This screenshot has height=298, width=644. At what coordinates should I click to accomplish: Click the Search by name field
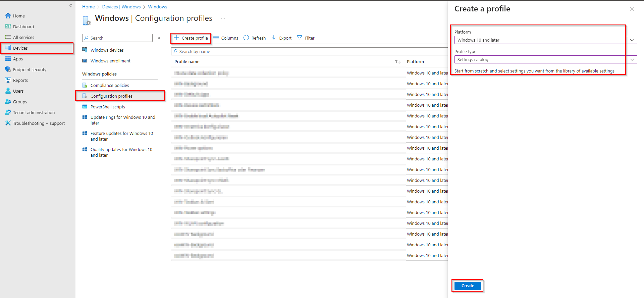(x=309, y=51)
